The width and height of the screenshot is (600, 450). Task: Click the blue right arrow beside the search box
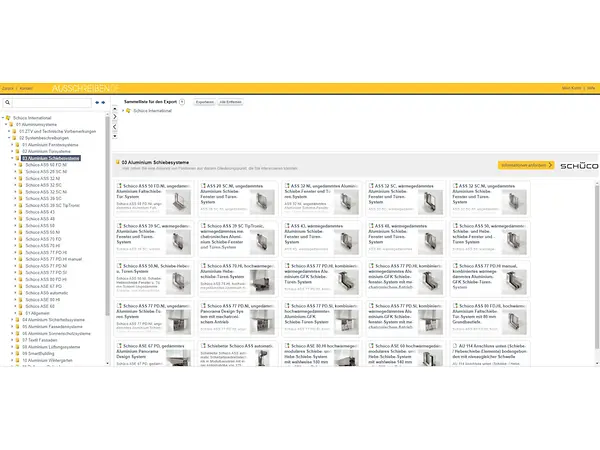102,102
